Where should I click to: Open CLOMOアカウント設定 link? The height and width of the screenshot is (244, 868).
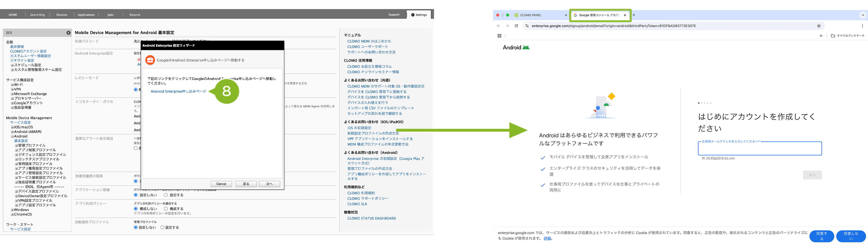(x=28, y=51)
